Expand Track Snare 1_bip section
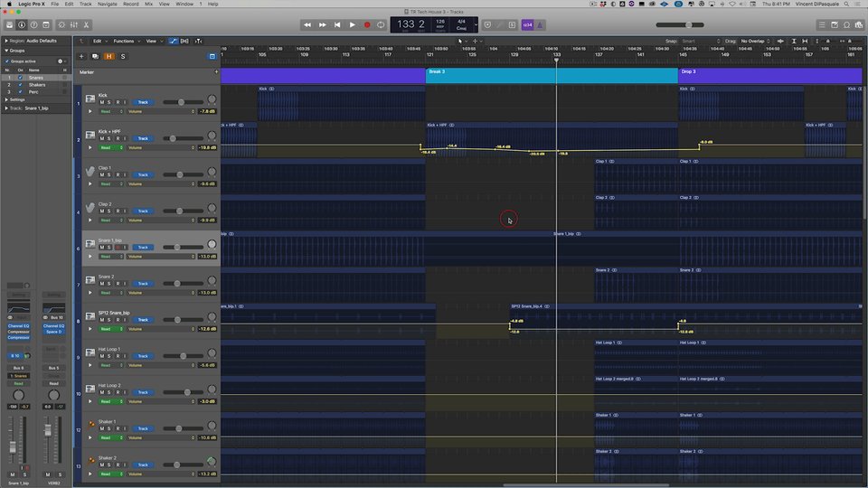The image size is (868, 488). pyautogui.click(x=6, y=108)
